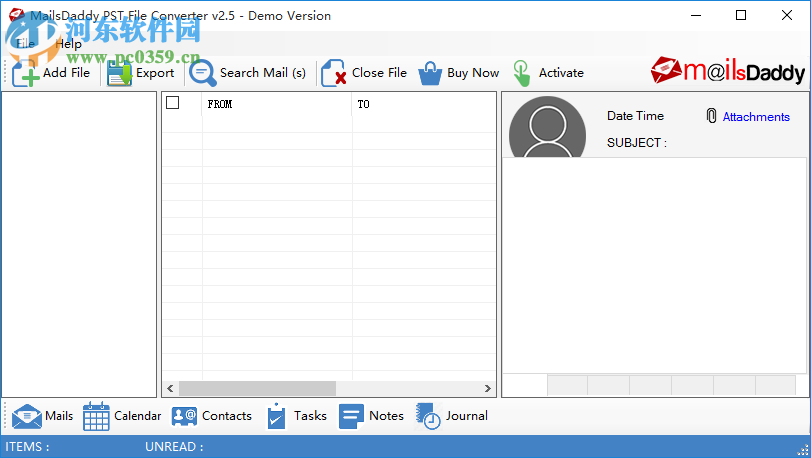Open the Notes icon

coord(352,416)
